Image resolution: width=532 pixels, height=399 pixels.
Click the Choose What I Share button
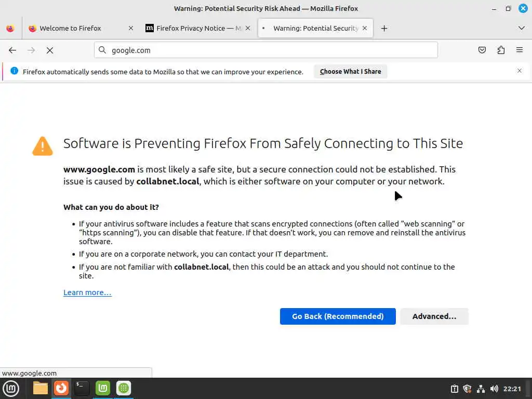350,72
